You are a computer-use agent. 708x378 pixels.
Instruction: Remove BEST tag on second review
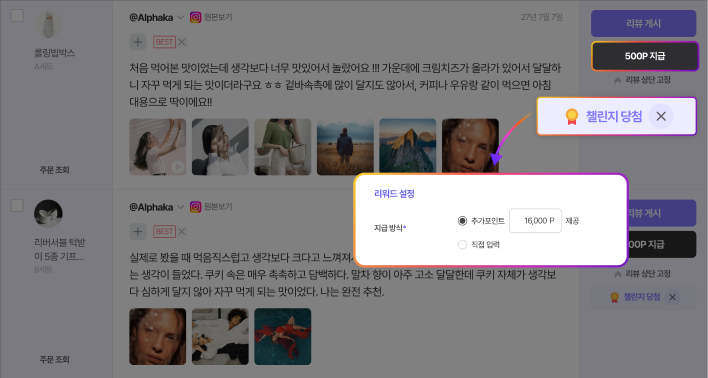(x=182, y=232)
